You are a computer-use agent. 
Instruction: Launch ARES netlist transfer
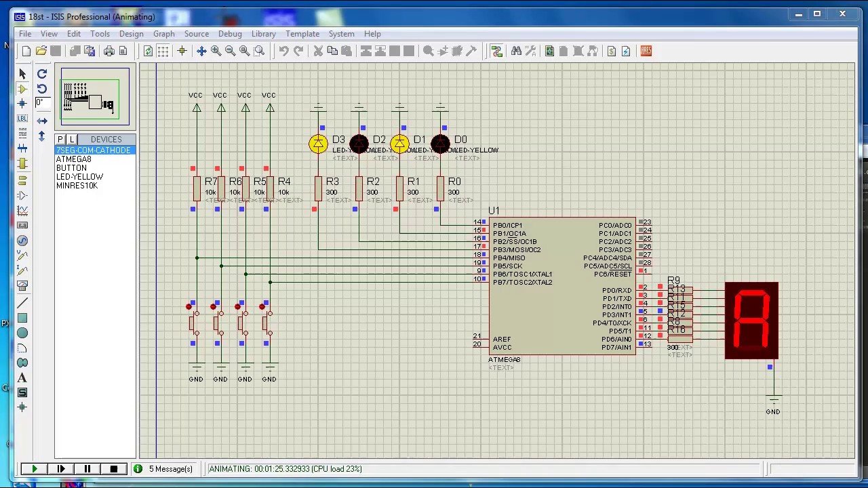pos(646,51)
